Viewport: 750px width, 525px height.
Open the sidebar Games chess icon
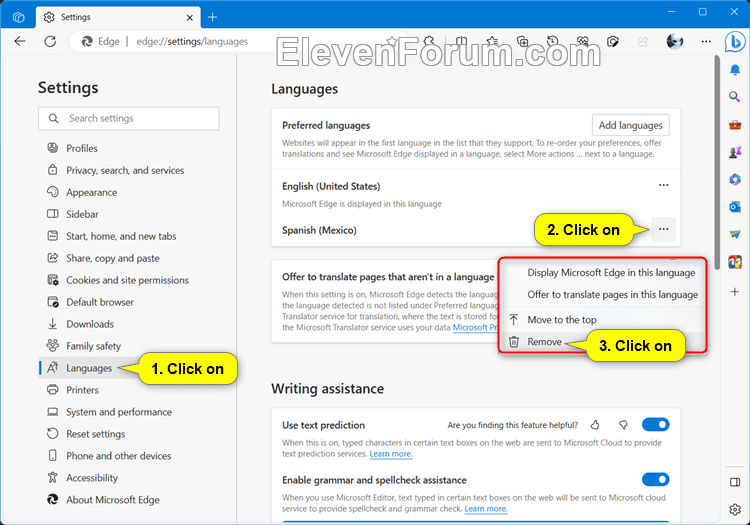click(735, 153)
